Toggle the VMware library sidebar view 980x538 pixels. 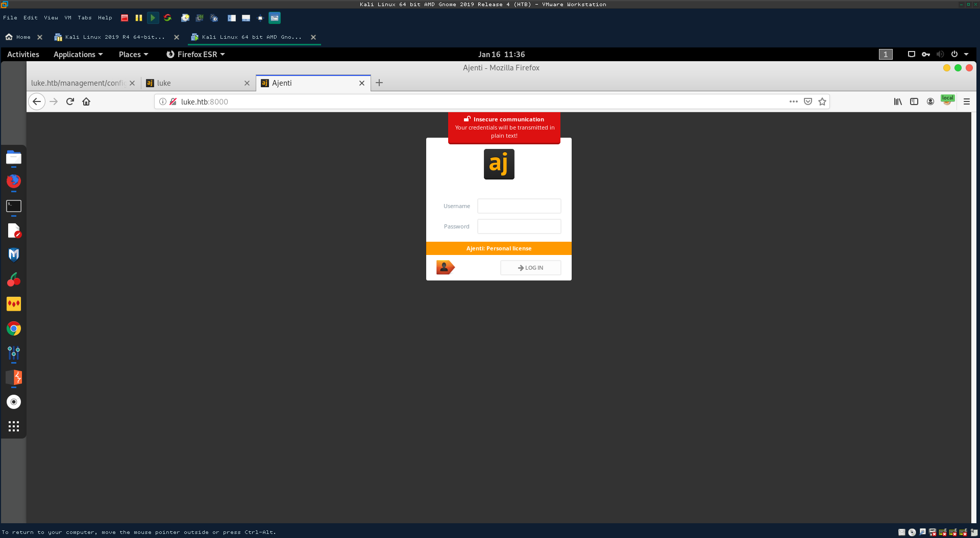click(232, 18)
